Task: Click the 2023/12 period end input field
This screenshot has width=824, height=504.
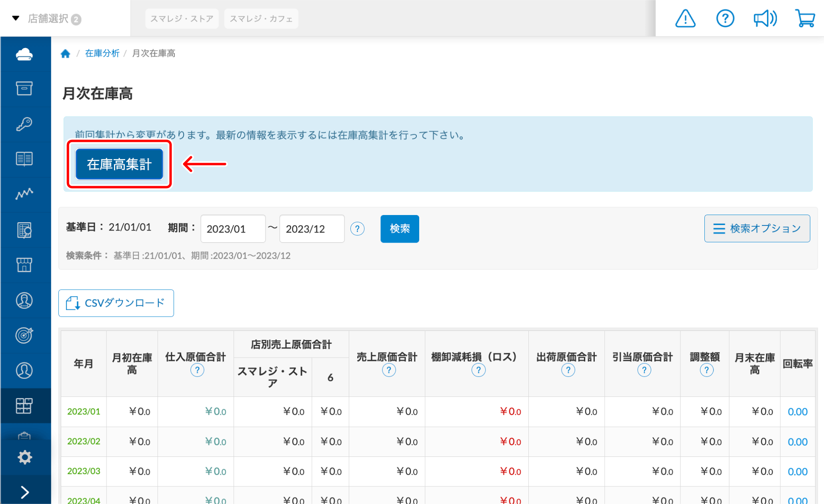Action: (x=312, y=229)
